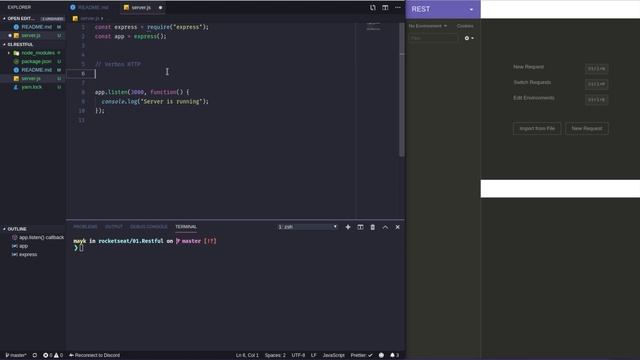This screenshot has width=640, height=360.
Task: Click Import from File button in Insomnia
Action: 537,129
